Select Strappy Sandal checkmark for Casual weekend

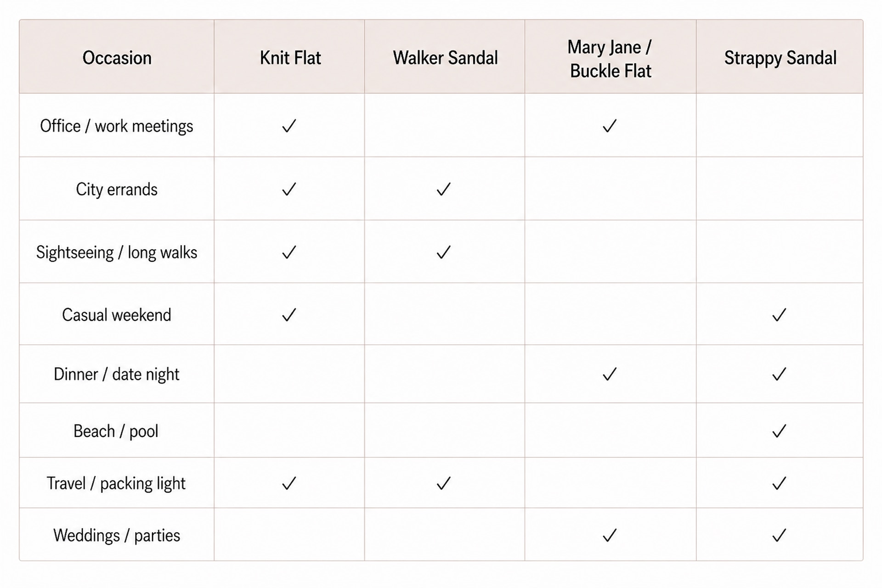(780, 314)
